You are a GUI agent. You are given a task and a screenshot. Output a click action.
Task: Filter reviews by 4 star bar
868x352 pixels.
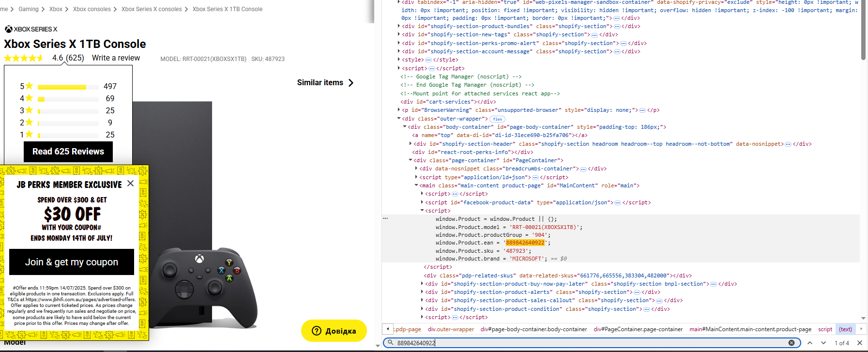pyautogui.click(x=68, y=99)
